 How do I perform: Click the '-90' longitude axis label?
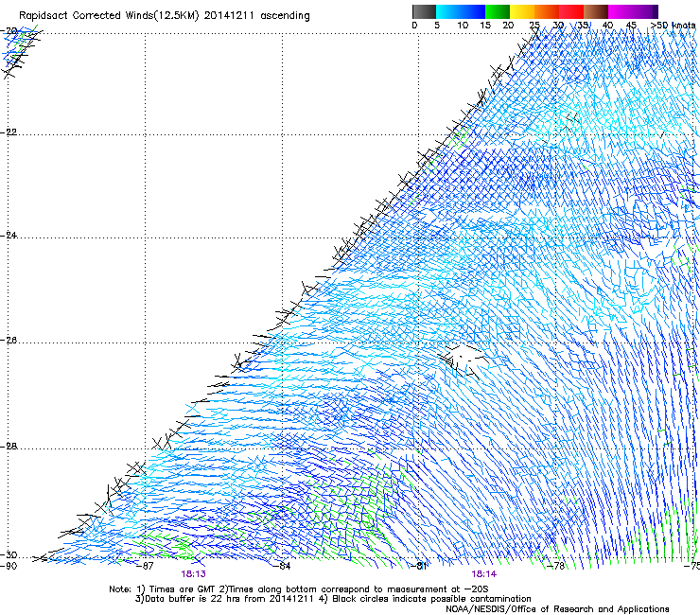tap(9, 566)
